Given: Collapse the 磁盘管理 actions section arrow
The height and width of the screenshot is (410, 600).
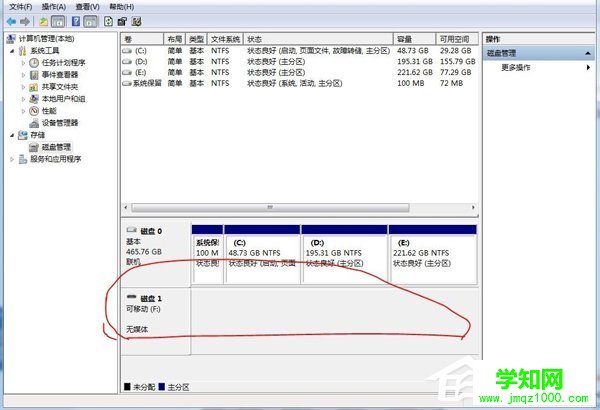Looking at the screenshot, I should [588, 53].
